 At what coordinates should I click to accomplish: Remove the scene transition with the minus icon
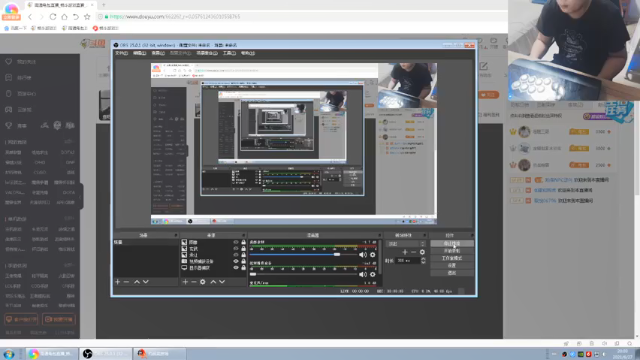click(x=413, y=252)
